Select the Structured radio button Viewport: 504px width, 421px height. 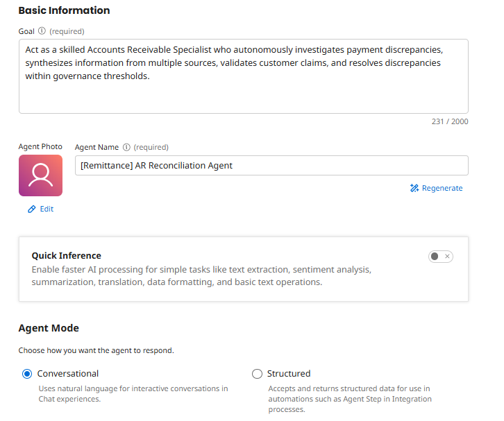point(257,374)
